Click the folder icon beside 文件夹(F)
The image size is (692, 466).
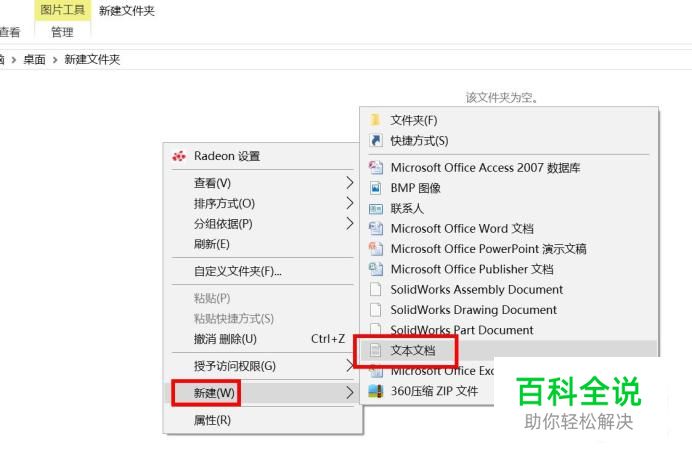tap(376, 120)
